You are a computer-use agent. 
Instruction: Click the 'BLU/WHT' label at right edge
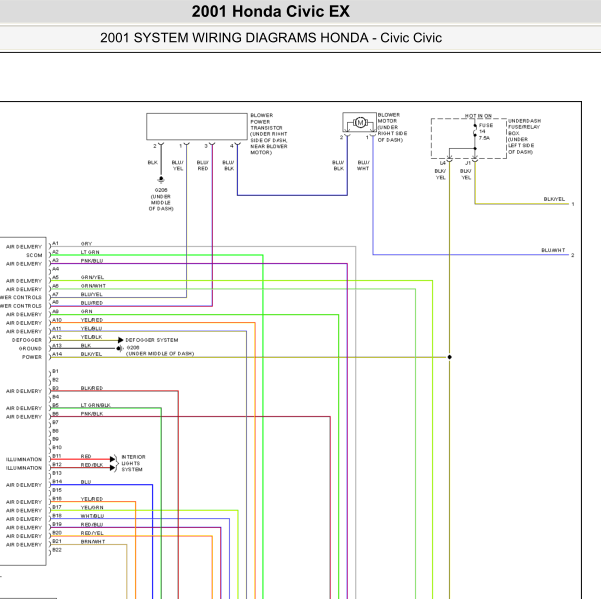553,250
